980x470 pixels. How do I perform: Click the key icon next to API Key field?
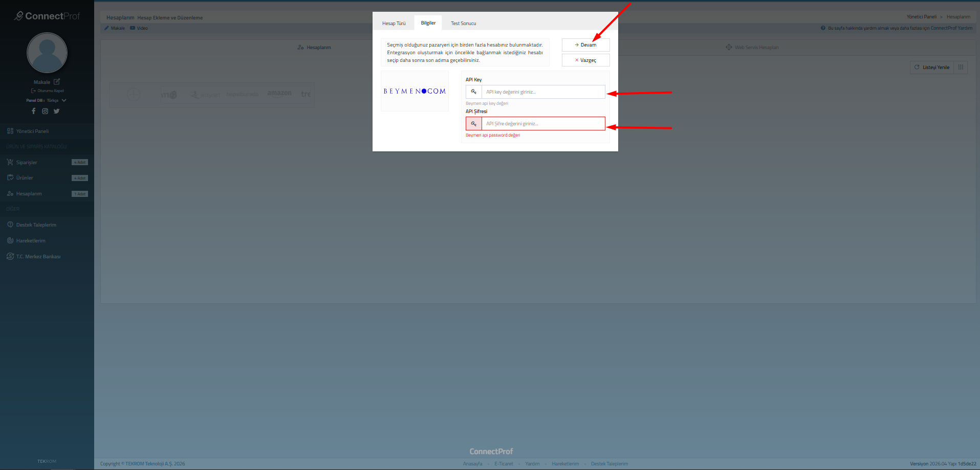[x=473, y=92]
